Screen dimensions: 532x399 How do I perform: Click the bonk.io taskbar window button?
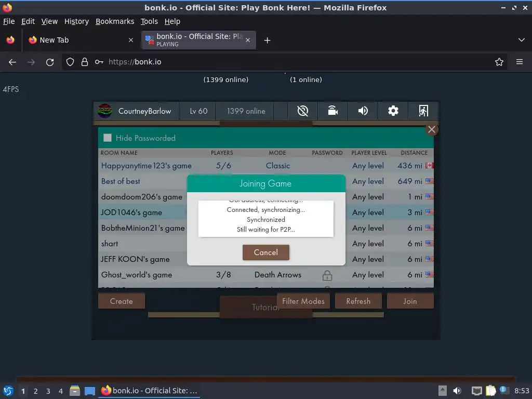149,391
